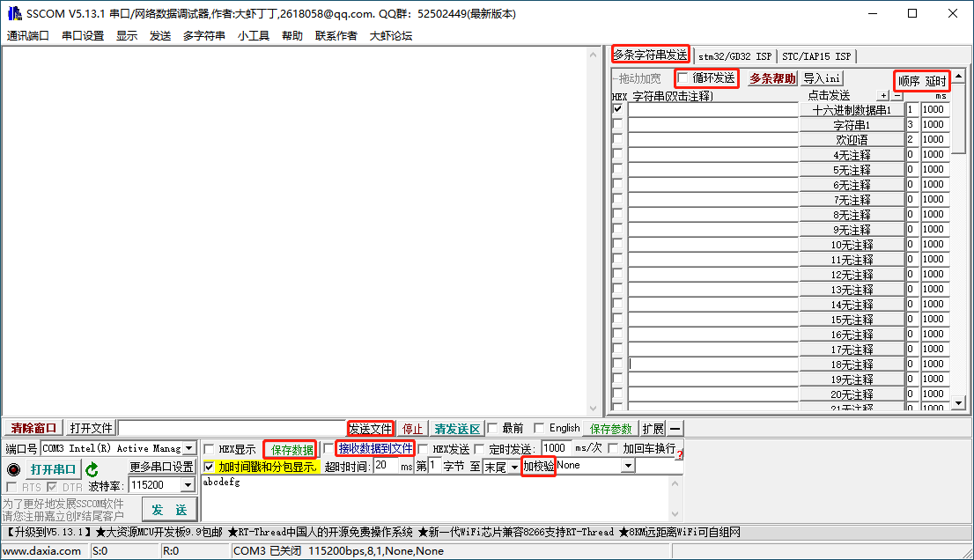Enable the English language checkbox
The height and width of the screenshot is (560, 974).
tap(539, 428)
